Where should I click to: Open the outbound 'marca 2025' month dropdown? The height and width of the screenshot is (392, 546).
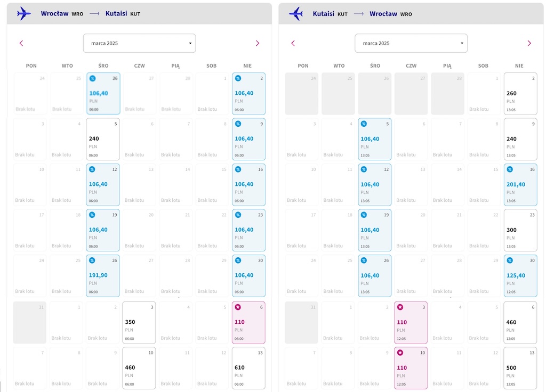click(139, 43)
